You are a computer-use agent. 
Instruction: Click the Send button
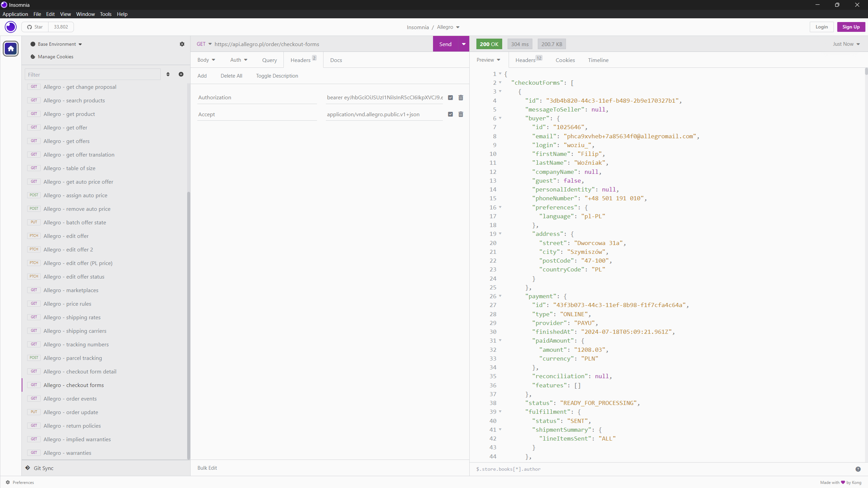point(446,44)
